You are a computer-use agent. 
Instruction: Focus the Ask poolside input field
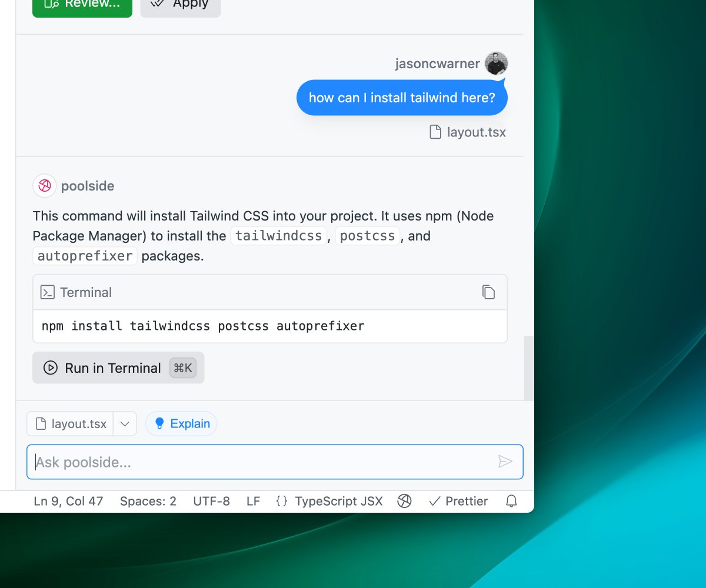pyautogui.click(x=275, y=462)
